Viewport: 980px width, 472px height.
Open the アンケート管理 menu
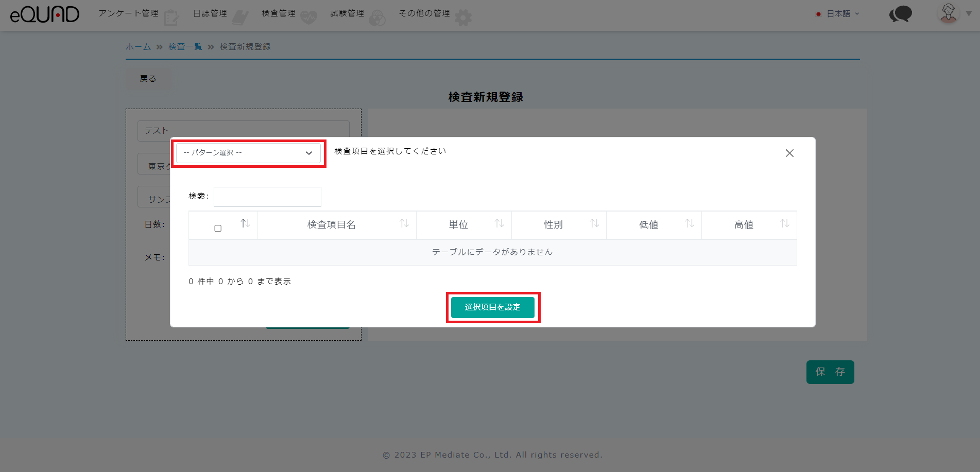[129, 13]
